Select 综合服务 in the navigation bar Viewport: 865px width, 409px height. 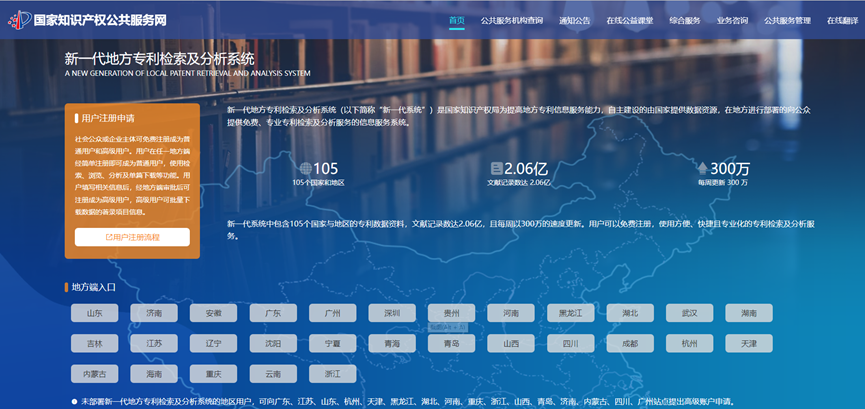(x=685, y=21)
